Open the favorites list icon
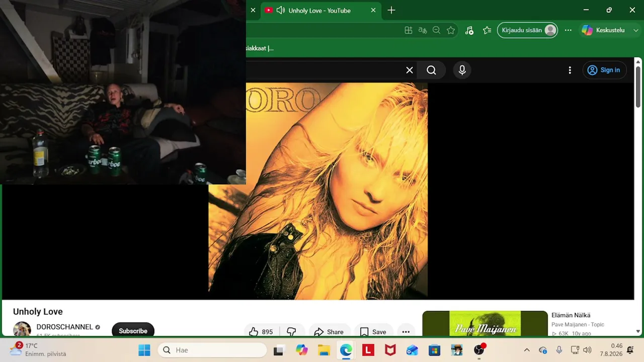 (x=487, y=30)
